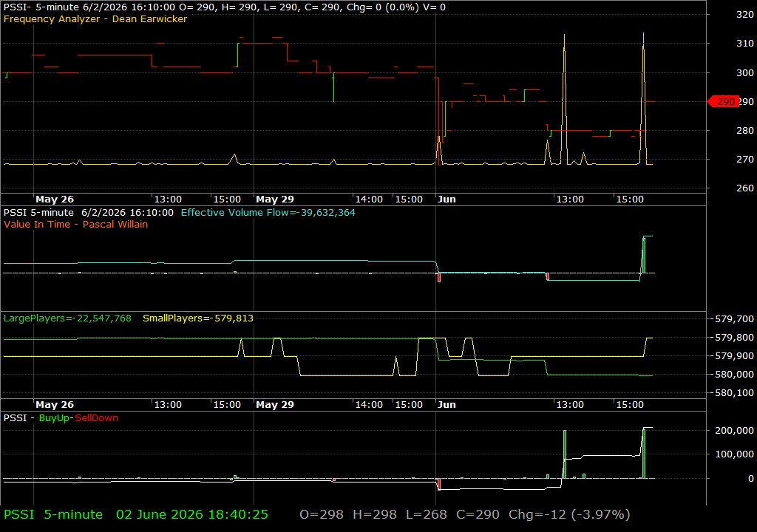Click the -579,900 axis label
Image resolution: width=757 pixels, height=532 pixels.
click(733, 356)
